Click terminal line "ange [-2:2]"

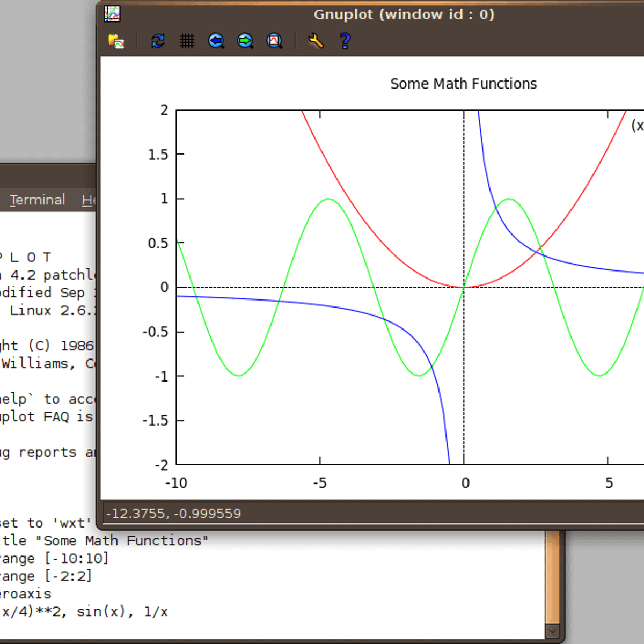pyautogui.click(x=46, y=576)
